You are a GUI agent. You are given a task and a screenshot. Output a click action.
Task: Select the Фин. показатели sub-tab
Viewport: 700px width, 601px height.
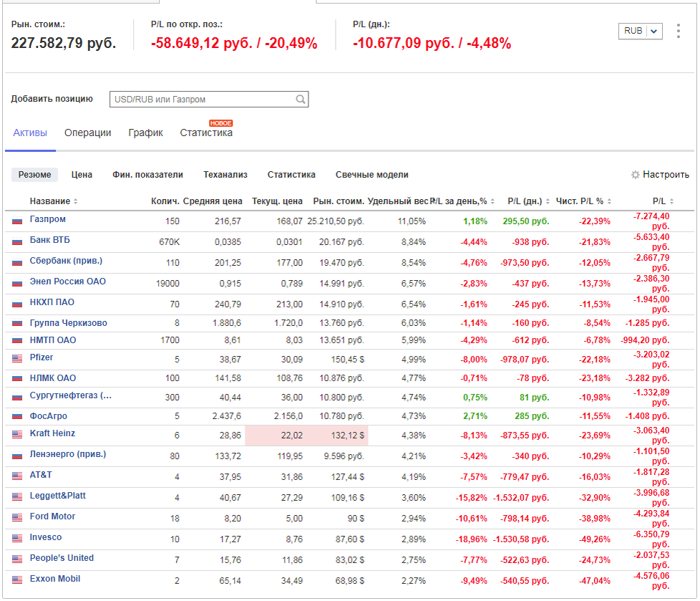pos(147,175)
